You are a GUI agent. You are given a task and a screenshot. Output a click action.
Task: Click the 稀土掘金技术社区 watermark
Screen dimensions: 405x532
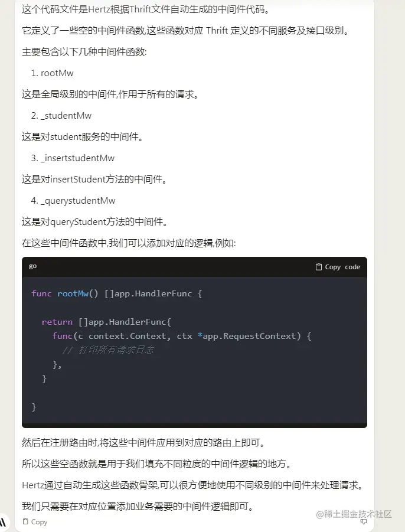coord(354,514)
